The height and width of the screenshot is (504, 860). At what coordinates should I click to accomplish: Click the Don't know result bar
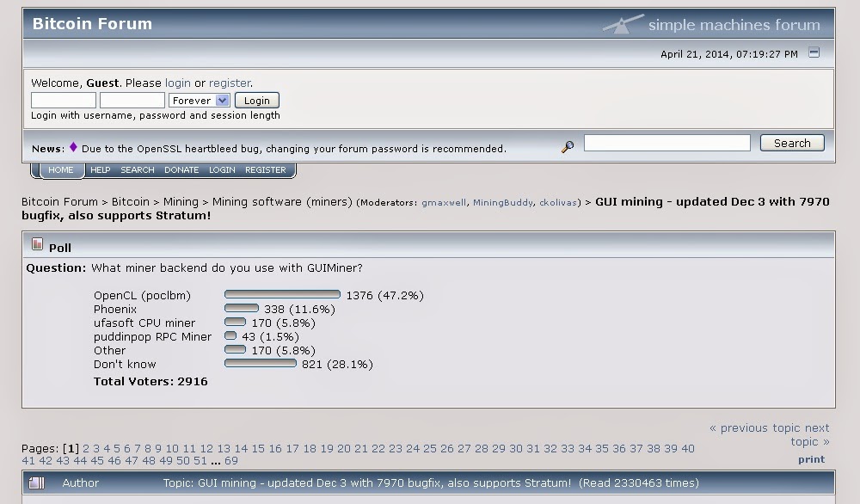(261, 363)
